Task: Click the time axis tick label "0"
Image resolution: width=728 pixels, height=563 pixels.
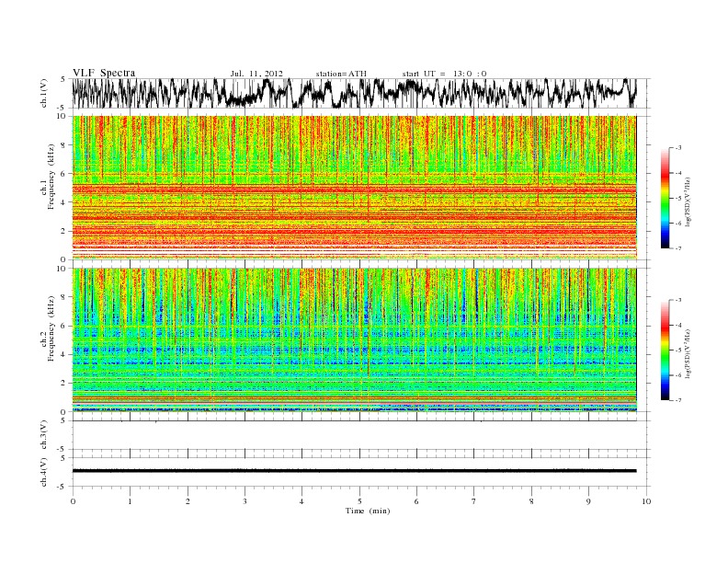Action: pos(73,501)
